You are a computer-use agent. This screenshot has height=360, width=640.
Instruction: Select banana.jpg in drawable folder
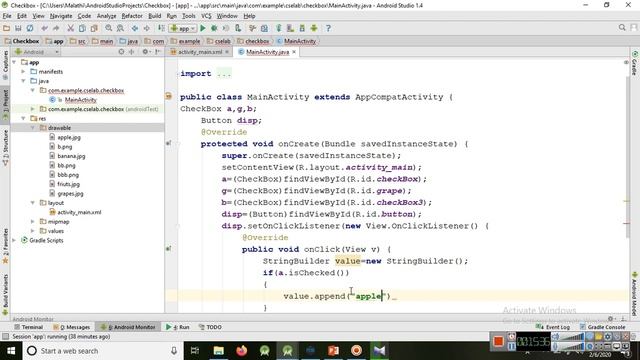point(71,156)
